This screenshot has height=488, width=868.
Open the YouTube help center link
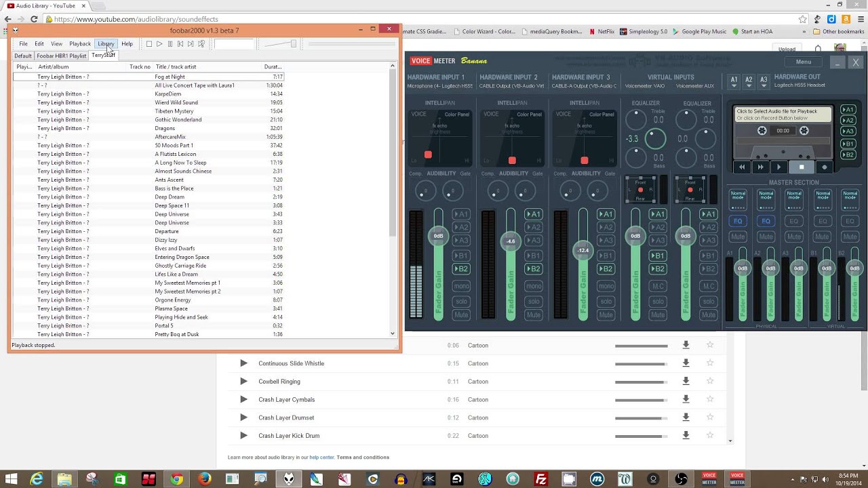321,457
